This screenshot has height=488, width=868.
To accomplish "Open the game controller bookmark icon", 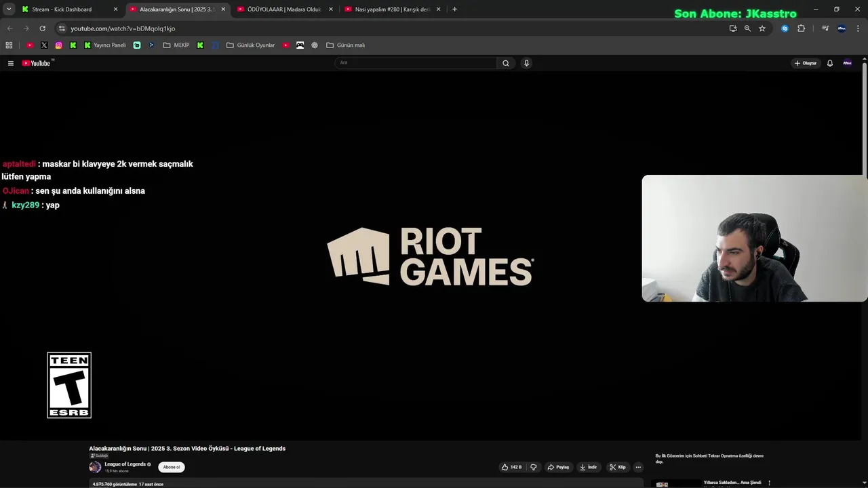I will point(300,45).
